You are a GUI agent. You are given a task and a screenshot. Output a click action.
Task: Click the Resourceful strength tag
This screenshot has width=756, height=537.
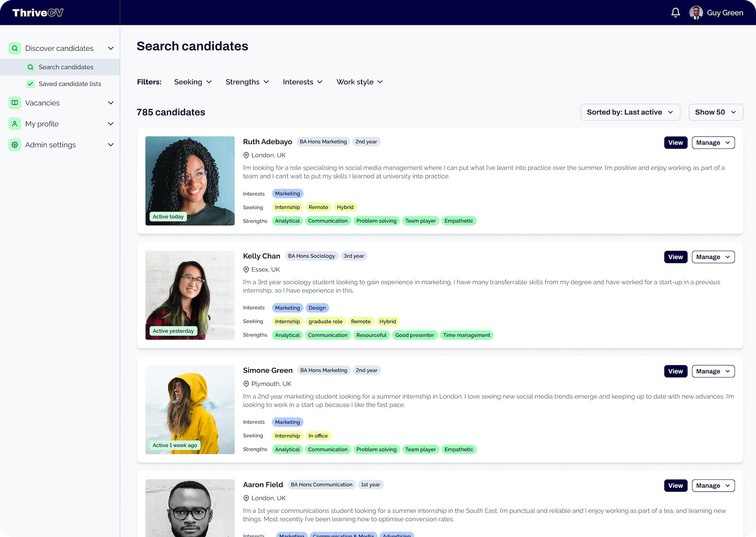pos(371,335)
